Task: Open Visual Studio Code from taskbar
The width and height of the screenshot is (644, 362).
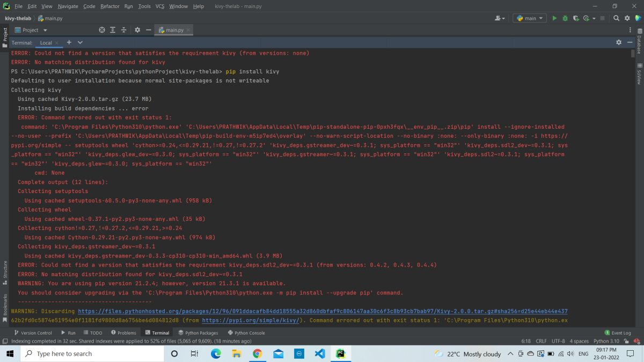Action: click(320, 354)
